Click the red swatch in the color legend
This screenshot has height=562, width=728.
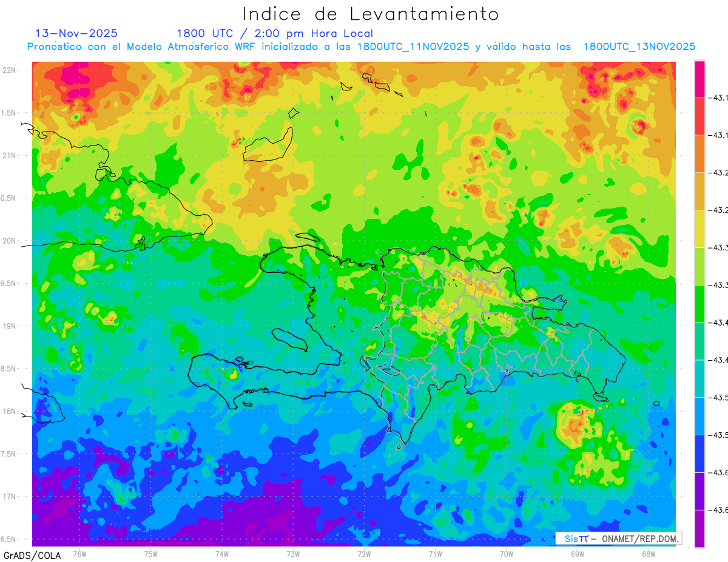699,116
